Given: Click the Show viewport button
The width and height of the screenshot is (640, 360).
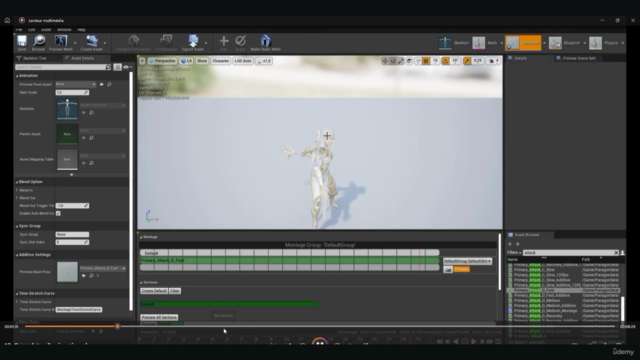Looking at the screenshot, I should coord(202,61).
